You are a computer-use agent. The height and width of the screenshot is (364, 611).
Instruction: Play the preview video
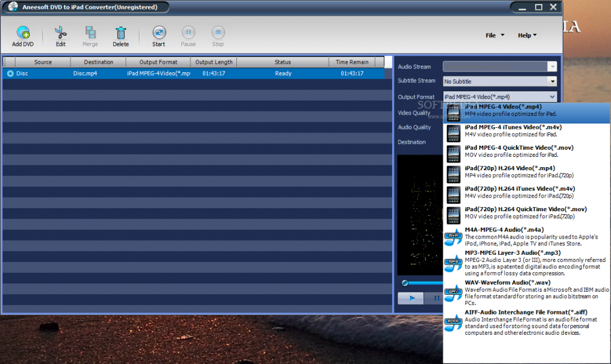coord(411,298)
